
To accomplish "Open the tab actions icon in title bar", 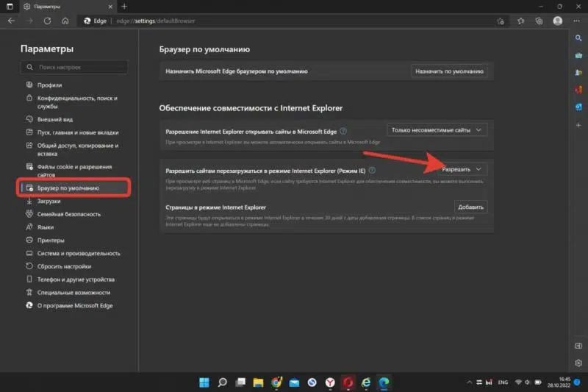I will (10, 7).
